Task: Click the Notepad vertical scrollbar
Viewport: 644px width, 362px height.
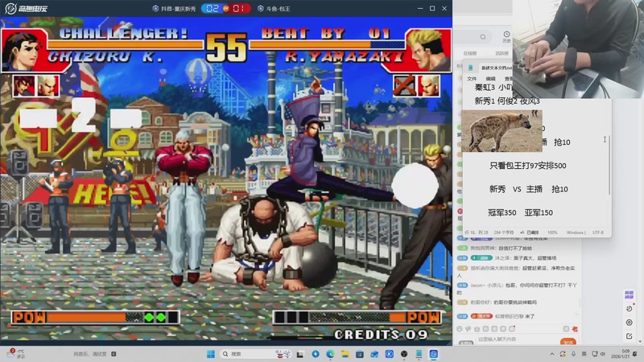Action: click(x=609, y=166)
